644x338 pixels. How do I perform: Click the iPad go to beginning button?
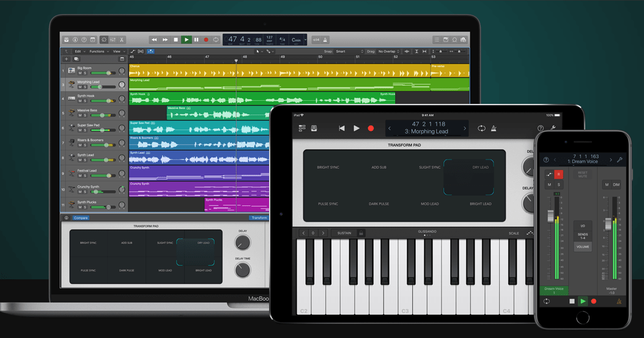pos(342,128)
